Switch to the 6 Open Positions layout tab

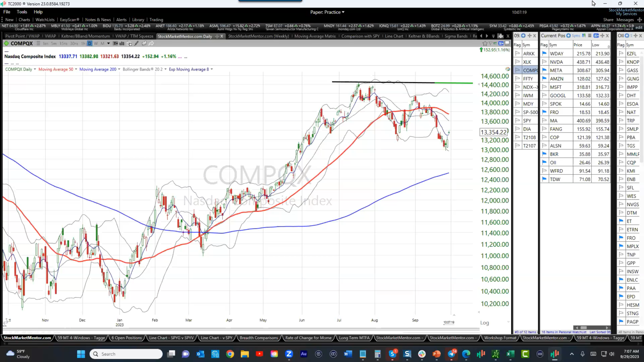tap(127, 338)
